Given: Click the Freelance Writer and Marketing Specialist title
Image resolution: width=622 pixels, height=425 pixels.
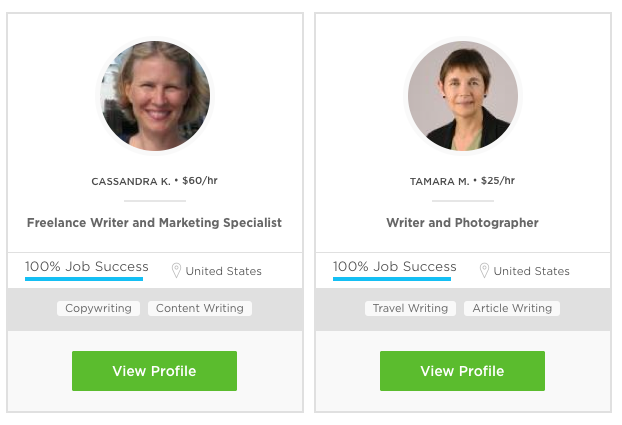Looking at the screenshot, I should click(154, 223).
